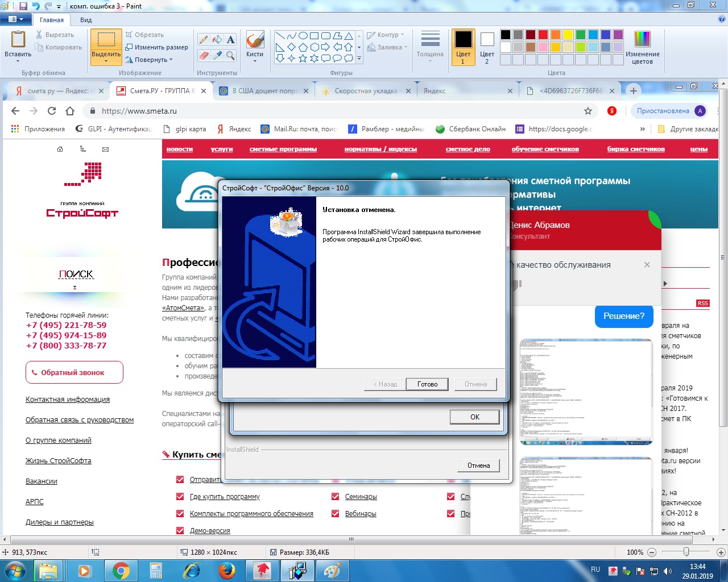Select the Color 1 (Цвет 1) swatch
Screen dimensions: 728x582
[x=463, y=47]
